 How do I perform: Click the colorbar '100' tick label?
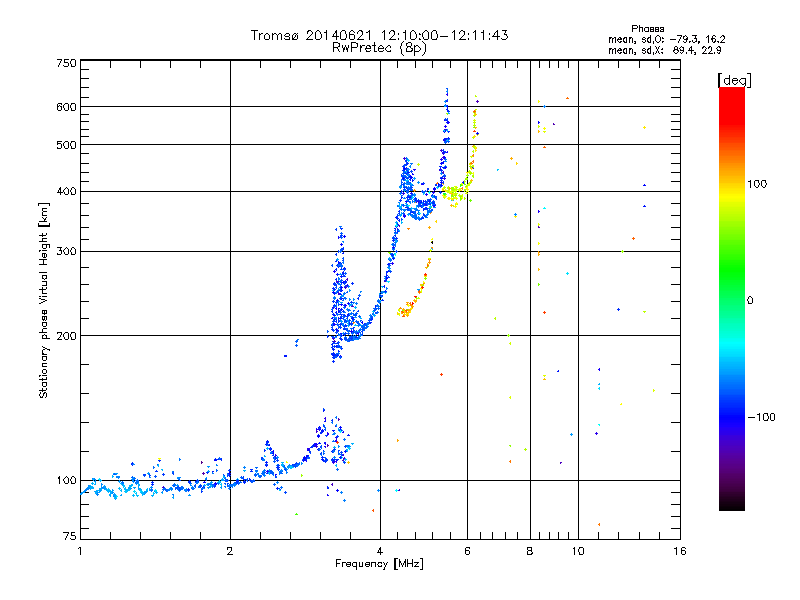coord(757,184)
